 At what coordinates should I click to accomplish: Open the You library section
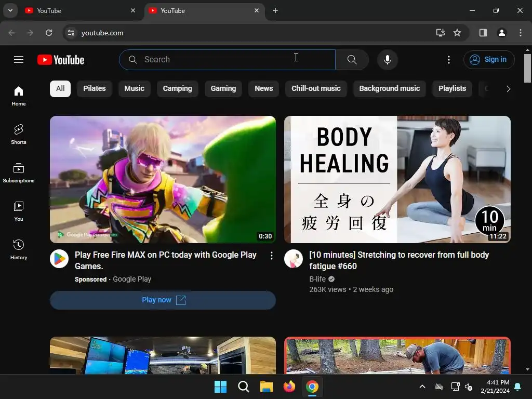pos(19,211)
